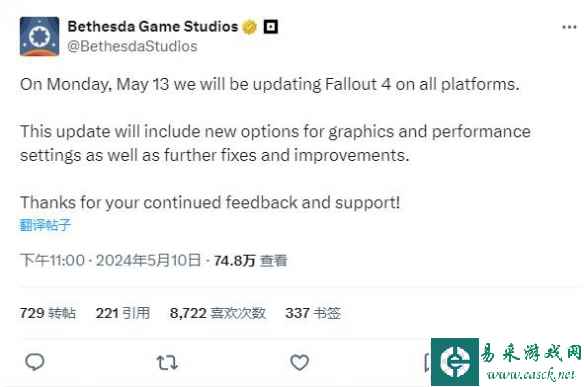This screenshot has width=584, height=387.
Task: Click the green 易采游戏网 watermark logo
Action: pos(455,362)
